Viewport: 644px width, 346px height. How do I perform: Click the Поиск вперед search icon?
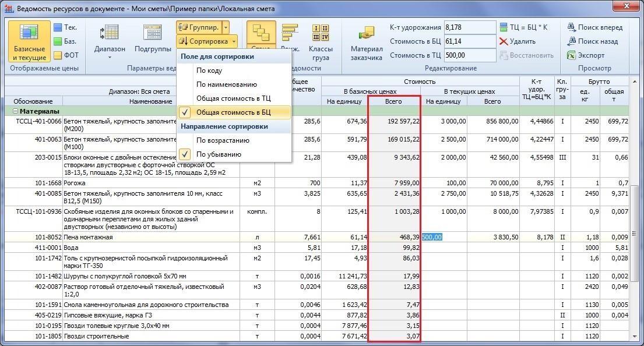pyautogui.click(x=572, y=27)
